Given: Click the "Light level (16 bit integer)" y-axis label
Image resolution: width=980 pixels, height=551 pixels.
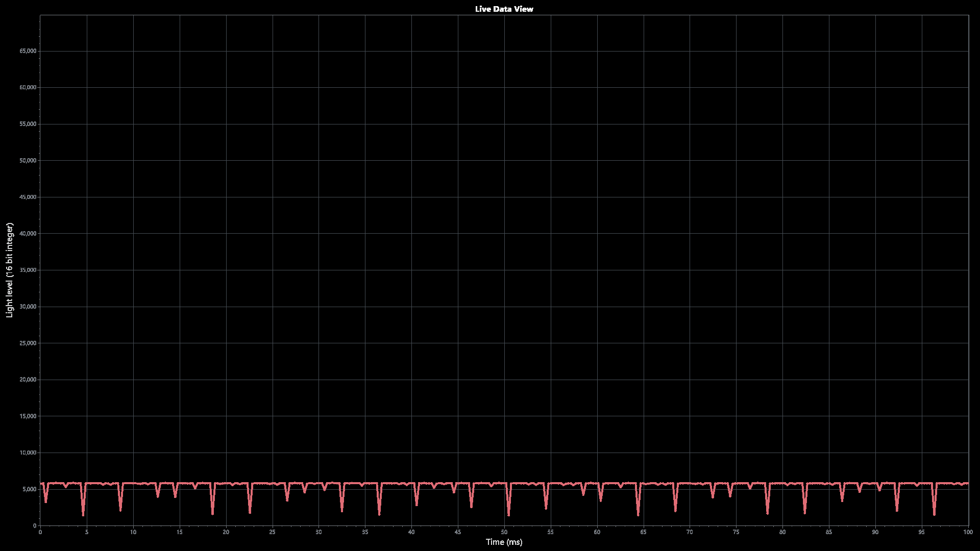Looking at the screenshot, I should point(9,270).
